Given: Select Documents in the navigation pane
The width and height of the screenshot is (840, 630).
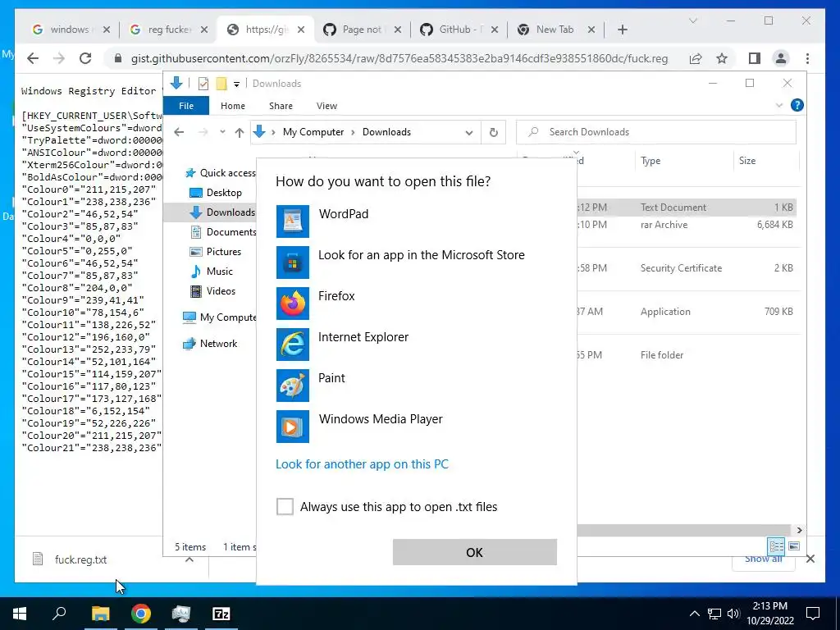Looking at the screenshot, I should click(223, 232).
